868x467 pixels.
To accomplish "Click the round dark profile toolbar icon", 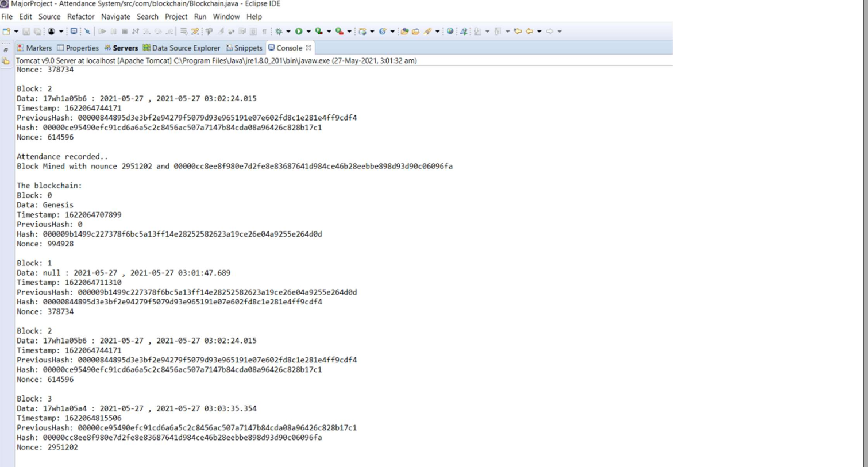I will pos(51,31).
